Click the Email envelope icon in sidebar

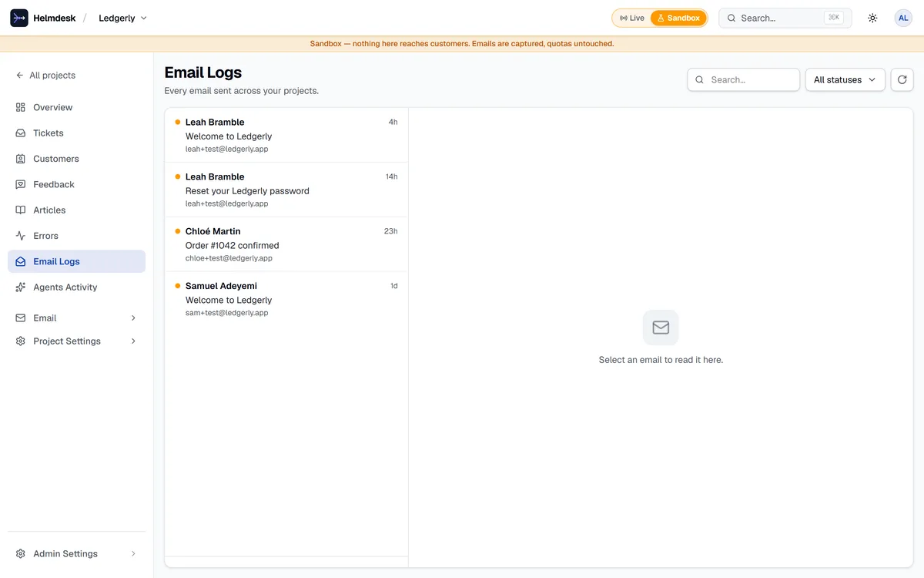coord(21,318)
